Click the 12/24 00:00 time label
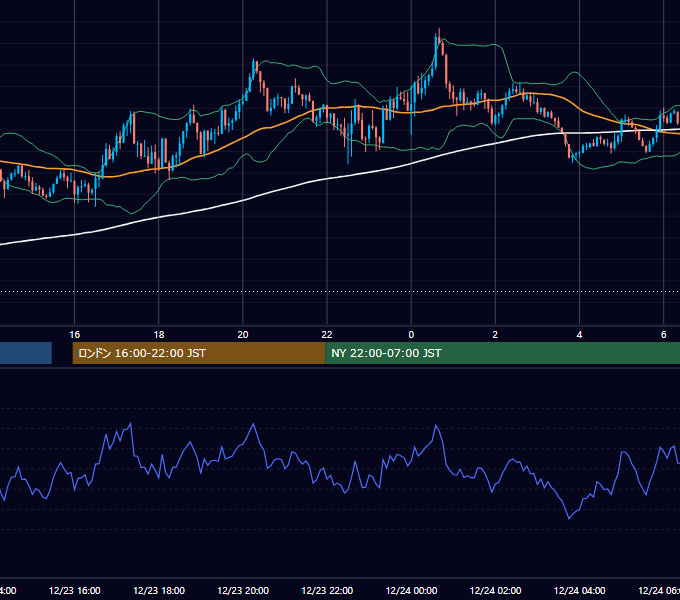This screenshot has width=680, height=600. click(411, 590)
